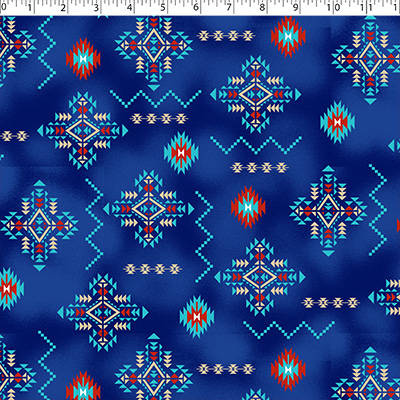Click the number 7 on the ruler
Viewport: 400px width, 400px height.
coord(230,7)
